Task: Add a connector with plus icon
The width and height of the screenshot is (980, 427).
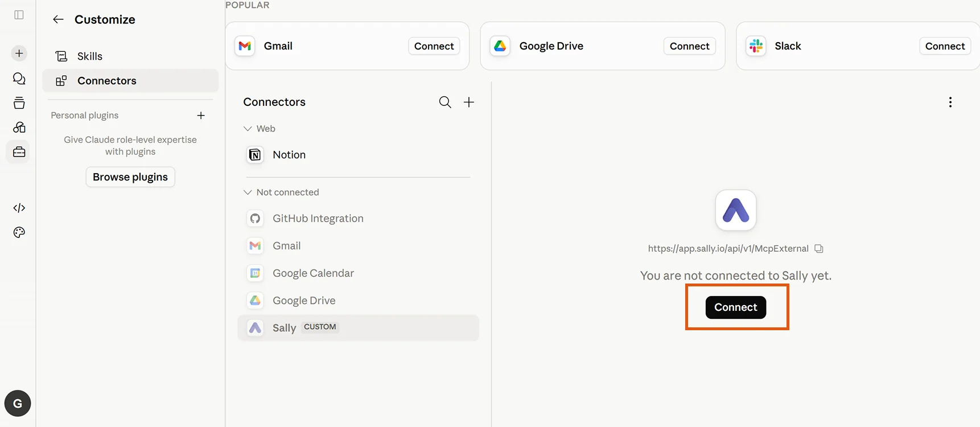Action: point(469,102)
